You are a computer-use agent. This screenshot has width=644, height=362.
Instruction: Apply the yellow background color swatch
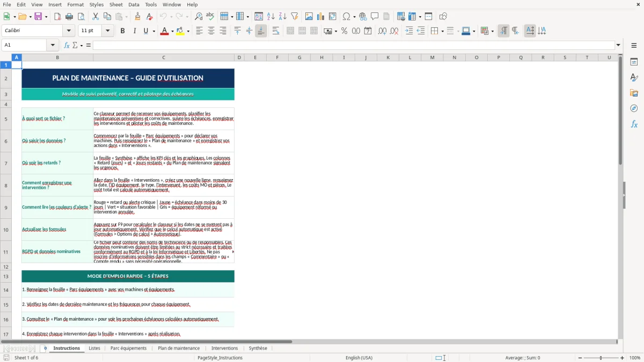click(x=180, y=31)
